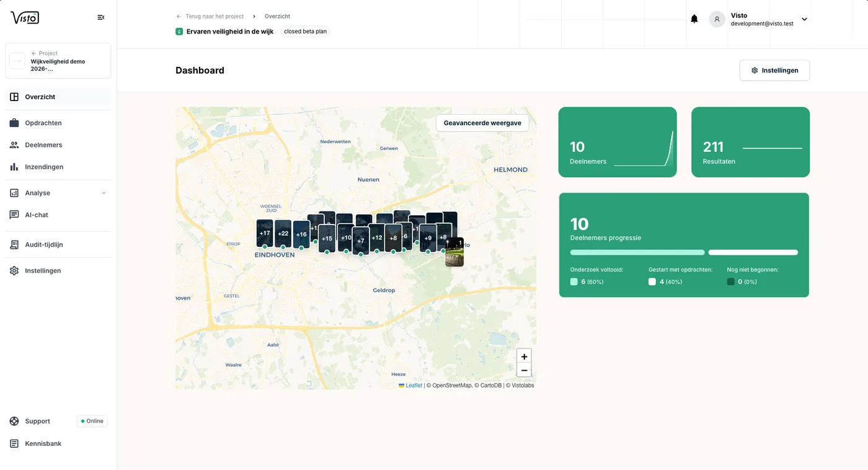This screenshot has height=470, width=868.
Task: Click the Overzicht breadcrumb
Action: [x=277, y=16]
